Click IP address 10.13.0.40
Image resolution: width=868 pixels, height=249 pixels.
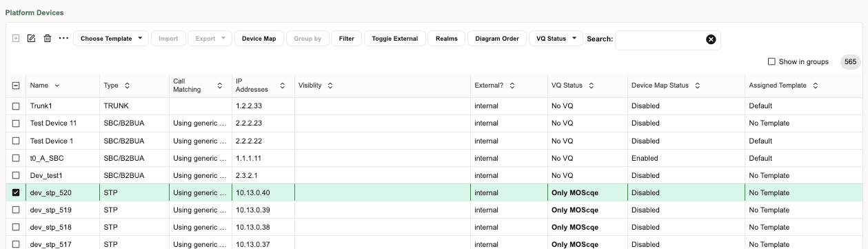click(253, 193)
